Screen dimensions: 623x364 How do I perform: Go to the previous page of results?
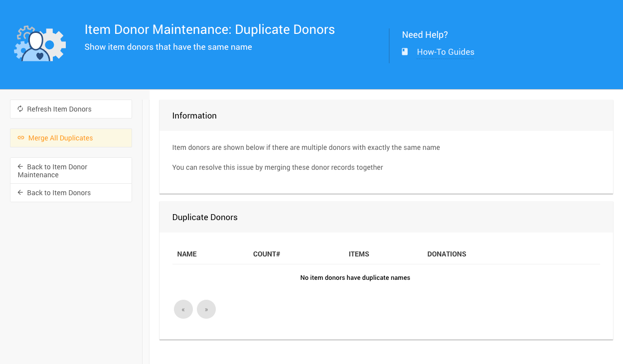pos(183,309)
